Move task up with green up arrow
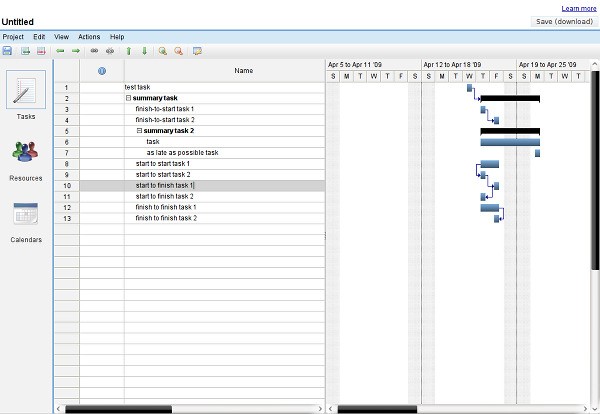This screenshot has width=600, height=414. 128,50
